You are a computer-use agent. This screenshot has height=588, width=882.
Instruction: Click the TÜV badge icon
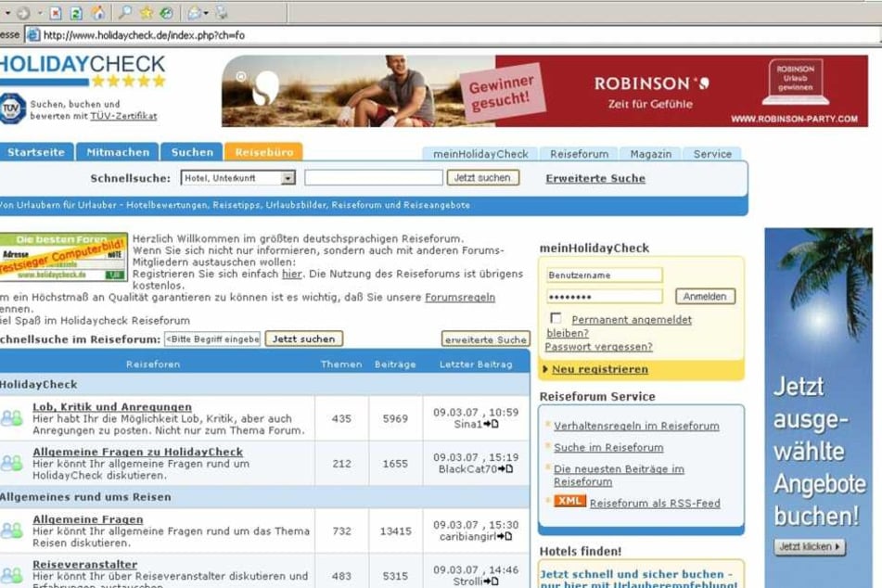tap(12, 108)
